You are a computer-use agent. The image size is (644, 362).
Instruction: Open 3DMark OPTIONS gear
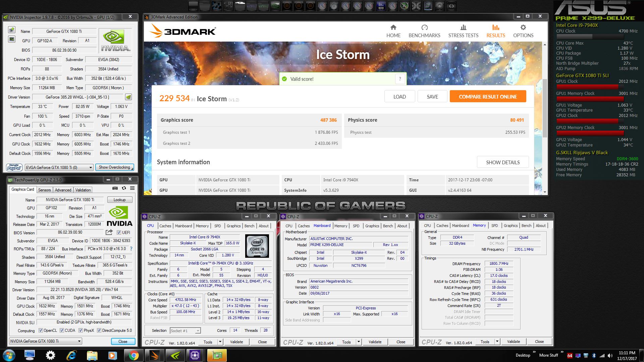pyautogui.click(x=523, y=31)
